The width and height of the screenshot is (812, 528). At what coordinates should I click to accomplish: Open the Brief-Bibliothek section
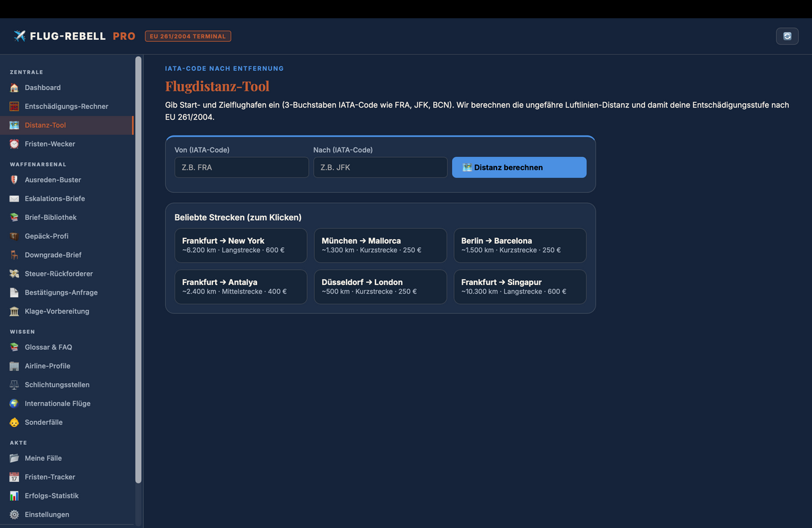67,217
